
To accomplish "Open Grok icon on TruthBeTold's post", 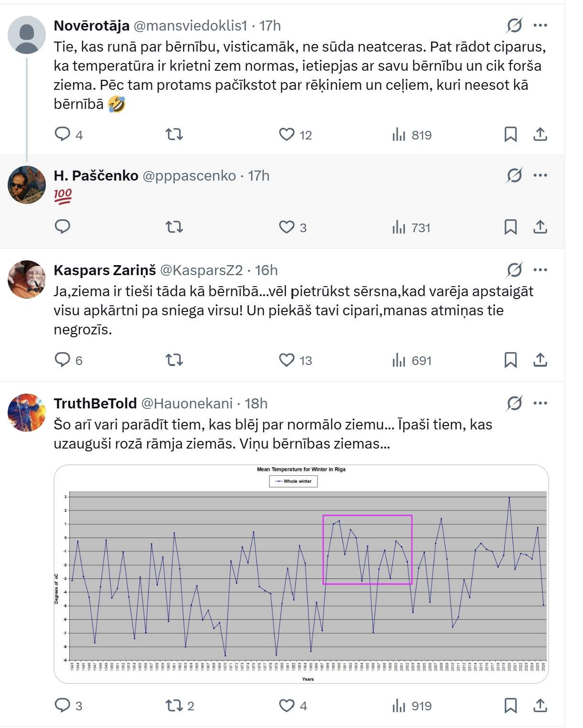I will (x=514, y=403).
